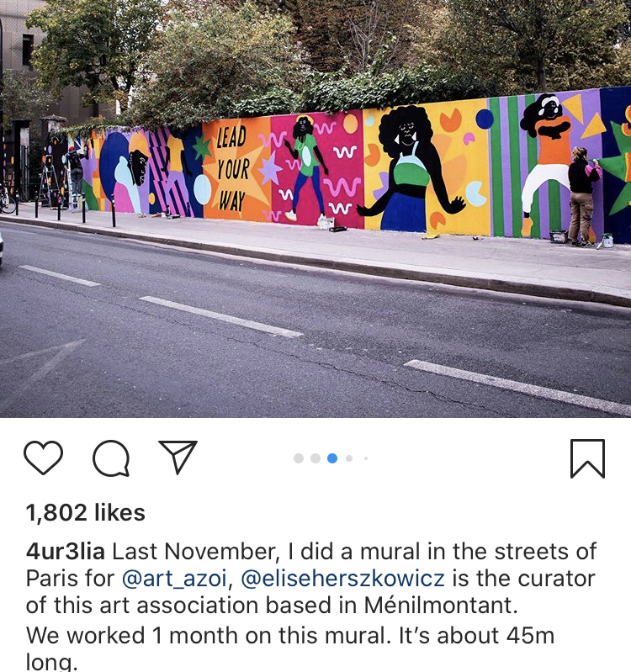
Task: Like the post with heart icon
Action: pyautogui.click(x=43, y=458)
